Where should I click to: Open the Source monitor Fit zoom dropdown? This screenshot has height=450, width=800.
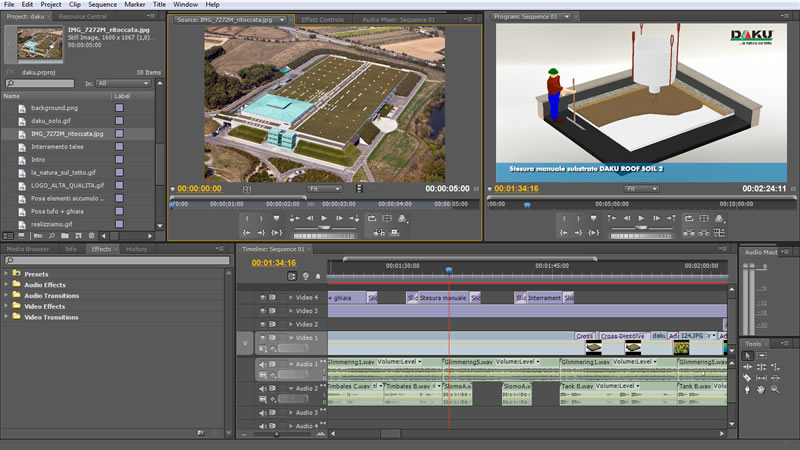point(324,188)
